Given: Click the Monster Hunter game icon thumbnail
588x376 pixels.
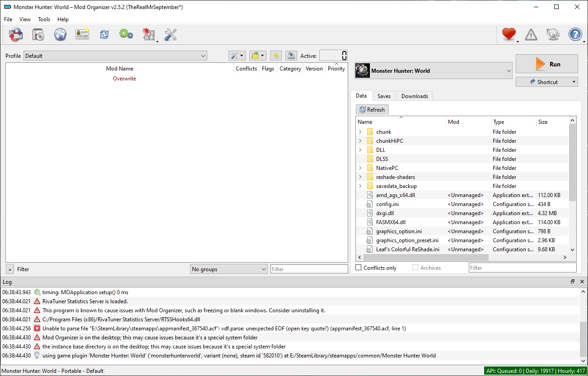Looking at the screenshot, I should point(363,70).
